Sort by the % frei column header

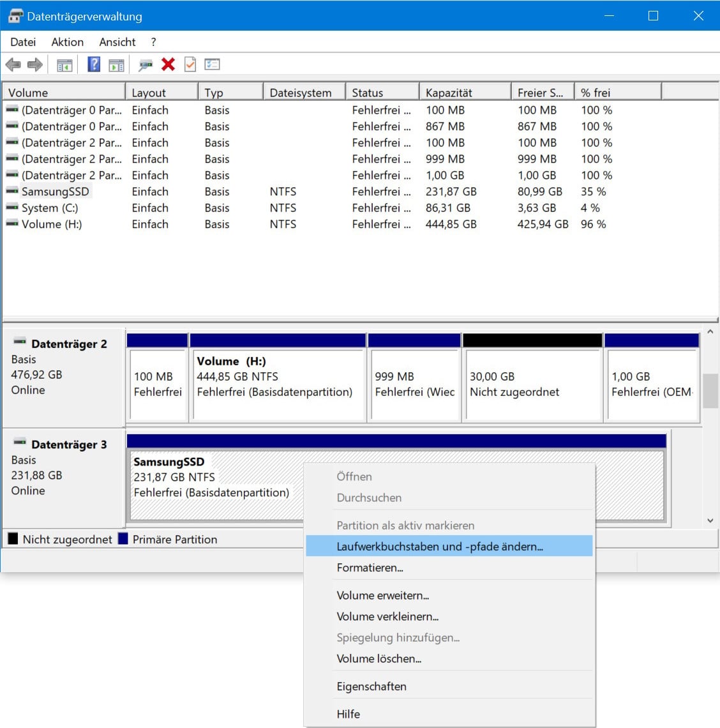pyautogui.click(x=618, y=93)
